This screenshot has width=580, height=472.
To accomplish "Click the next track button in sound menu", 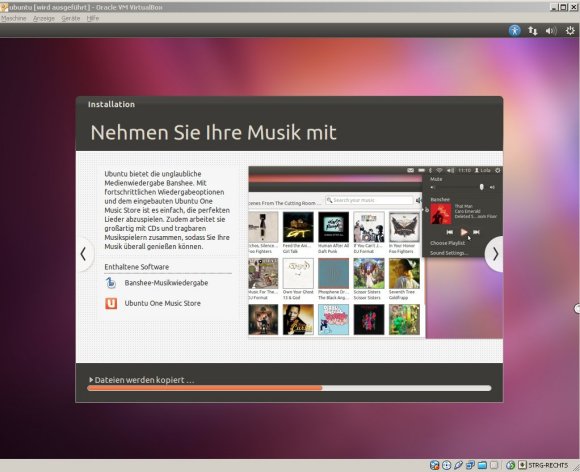I will 476,232.
